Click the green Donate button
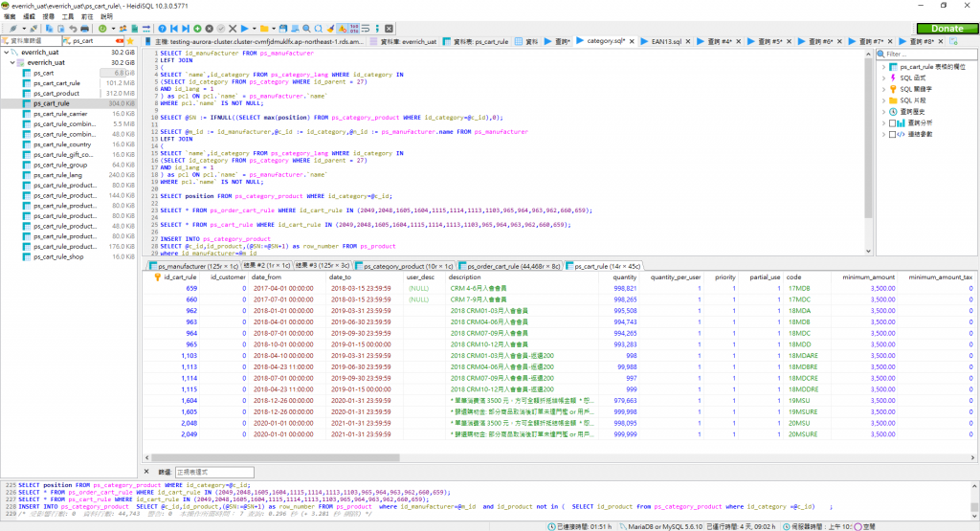The width and height of the screenshot is (980, 531). click(947, 29)
